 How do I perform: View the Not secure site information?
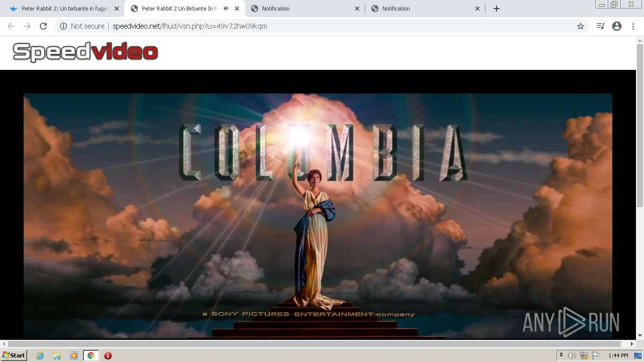(82, 26)
